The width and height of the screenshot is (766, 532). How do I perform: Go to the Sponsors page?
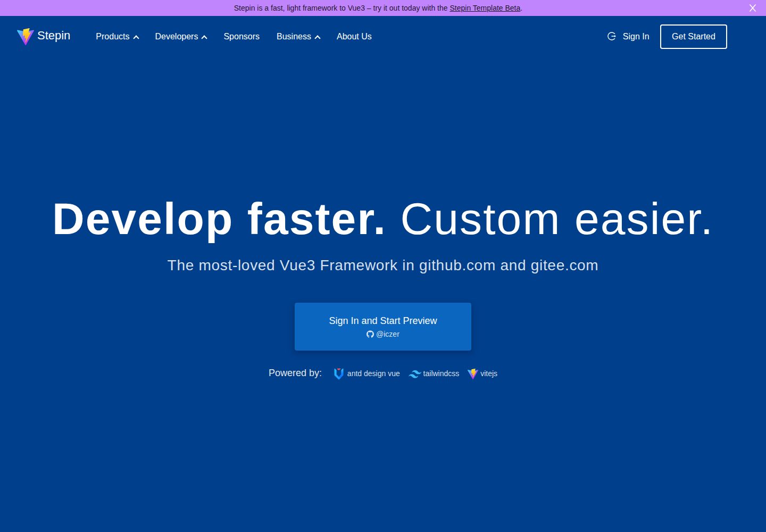point(242,36)
